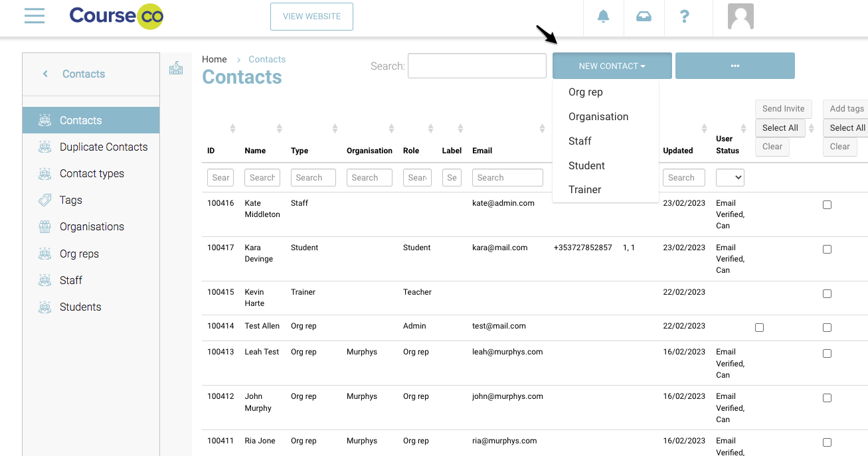Click the Tags icon in sidebar
Viewport: 868px width, 456px height.
pos(44,200)
